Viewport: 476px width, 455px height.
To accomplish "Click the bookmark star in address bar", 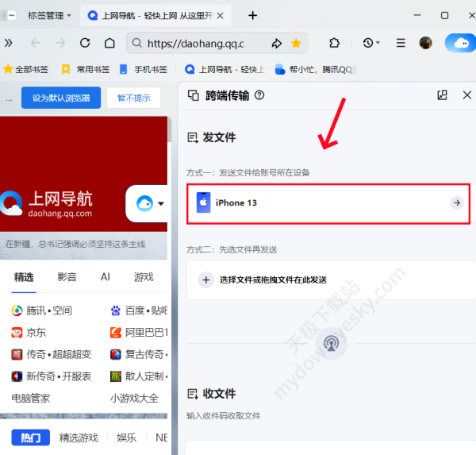I will [x=296, y=43].
